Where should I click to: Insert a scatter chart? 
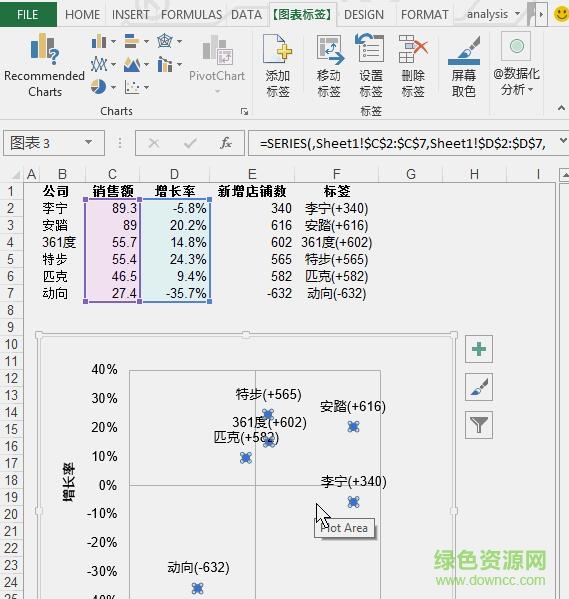[132, 87]
